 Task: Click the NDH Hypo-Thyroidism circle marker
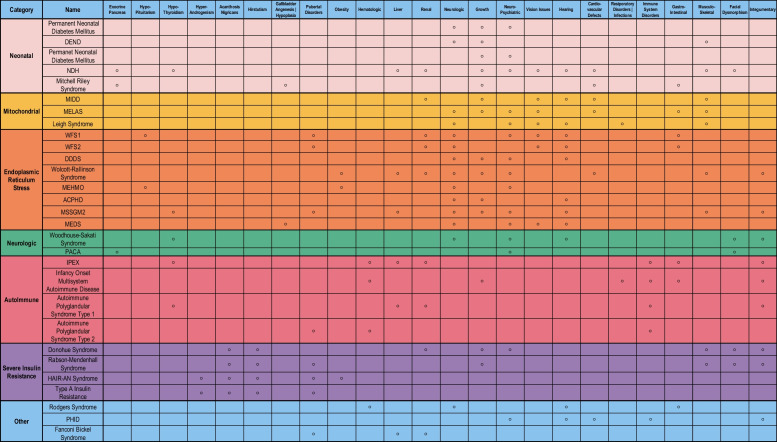[173, 72]
